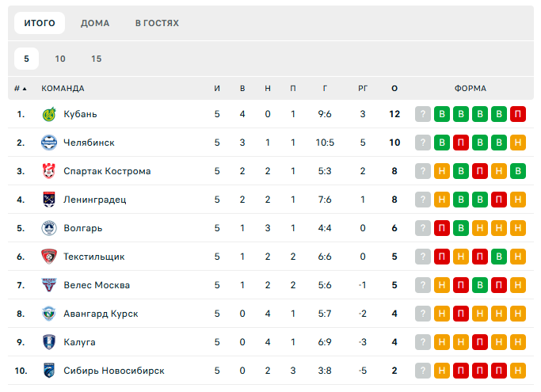The image size is (541, 392).
Task: Sort by points column О
Action: [x=394, y=88]
